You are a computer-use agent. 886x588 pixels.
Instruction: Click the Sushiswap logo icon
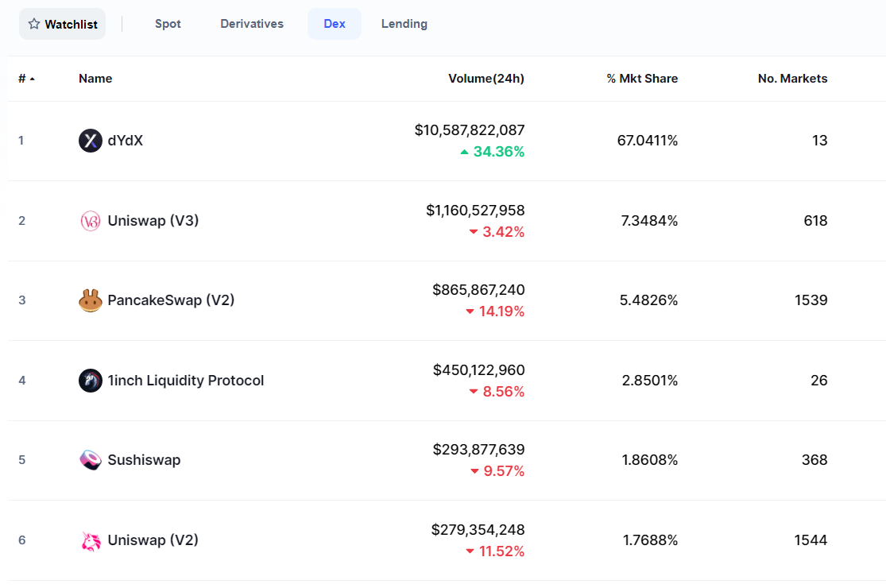[x=91, y=460]
